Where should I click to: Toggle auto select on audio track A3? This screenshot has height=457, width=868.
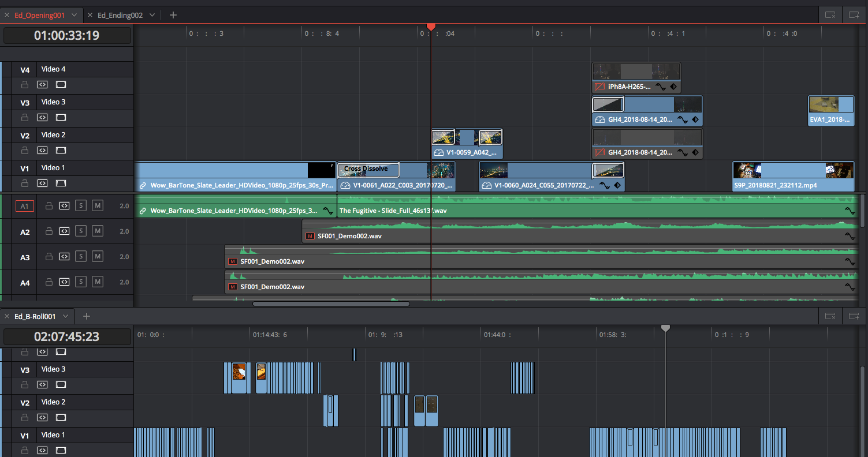pyautogui.click(x=65, y=257)
